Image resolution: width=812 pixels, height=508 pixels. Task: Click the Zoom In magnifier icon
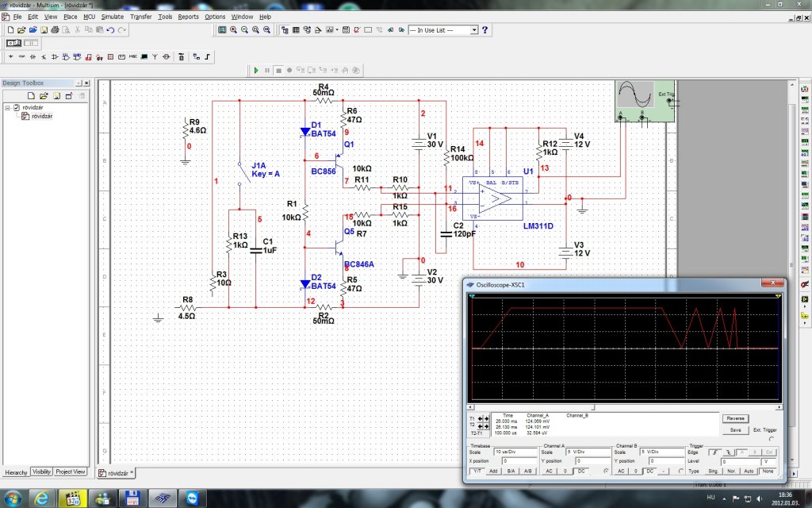coord(234,30)
